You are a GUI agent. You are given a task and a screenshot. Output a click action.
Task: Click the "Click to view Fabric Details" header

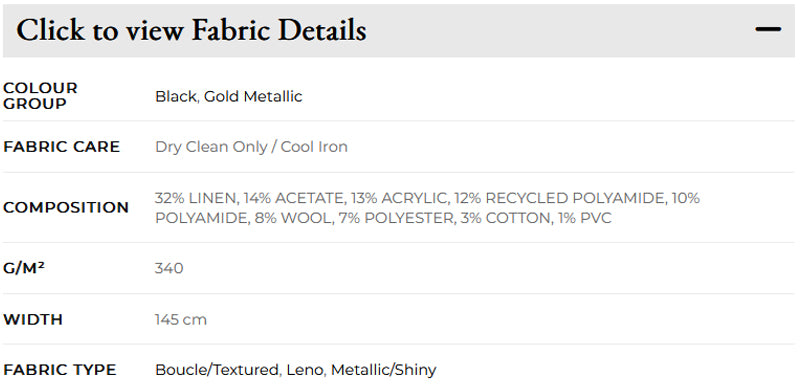[191, 30]
